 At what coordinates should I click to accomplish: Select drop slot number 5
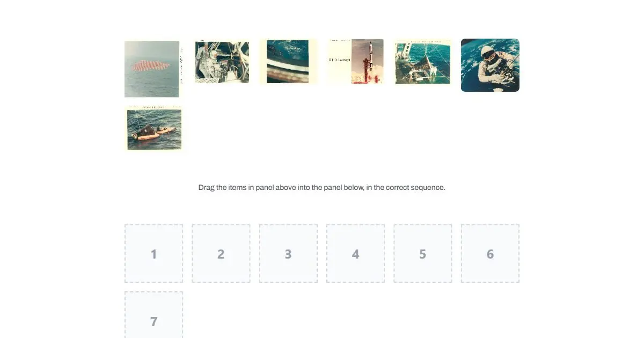(x=423, y=254)
